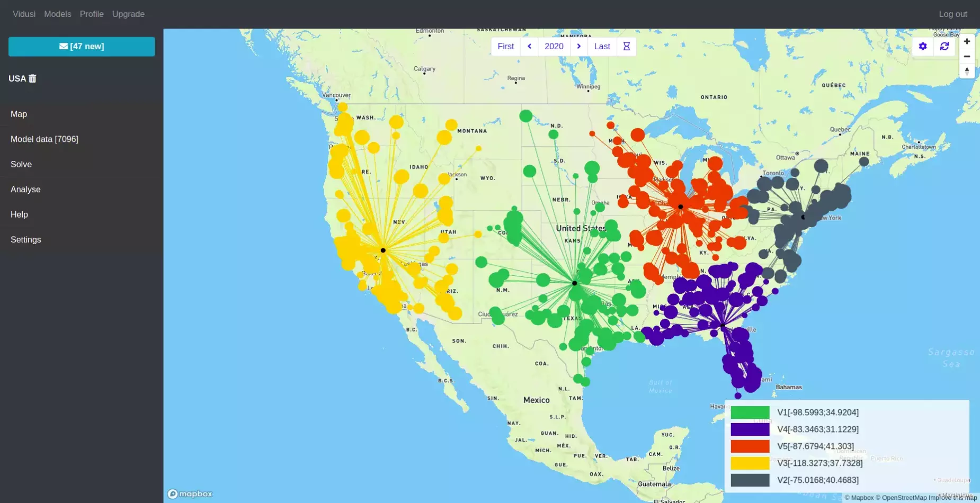This screenshot has width=980, height=503.
Task: Jump to the Last period
Action: click(602, 47)
